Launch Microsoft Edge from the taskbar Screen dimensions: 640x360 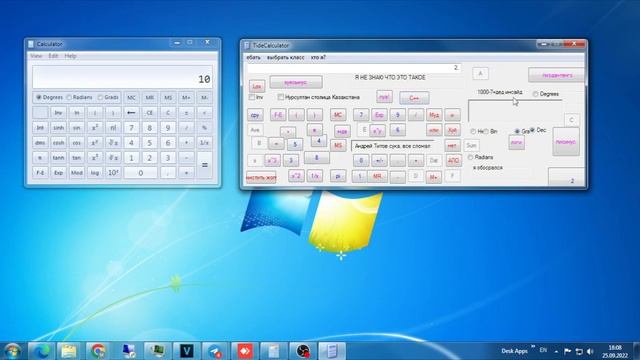tap(41, 351)
